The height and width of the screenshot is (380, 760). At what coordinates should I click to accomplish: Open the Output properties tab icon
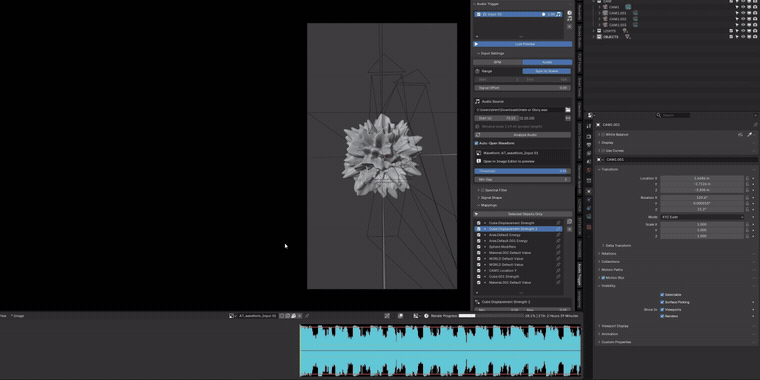tap(589, 145)
